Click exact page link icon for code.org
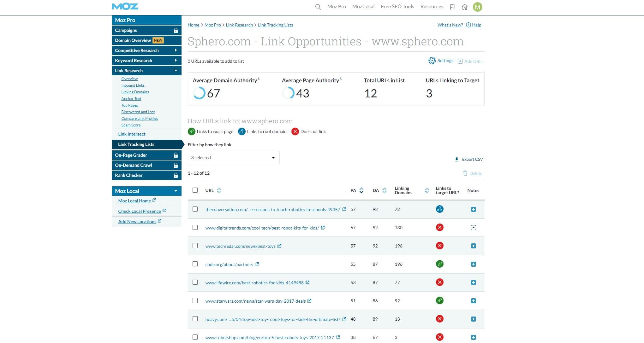 tap(439, 264)
